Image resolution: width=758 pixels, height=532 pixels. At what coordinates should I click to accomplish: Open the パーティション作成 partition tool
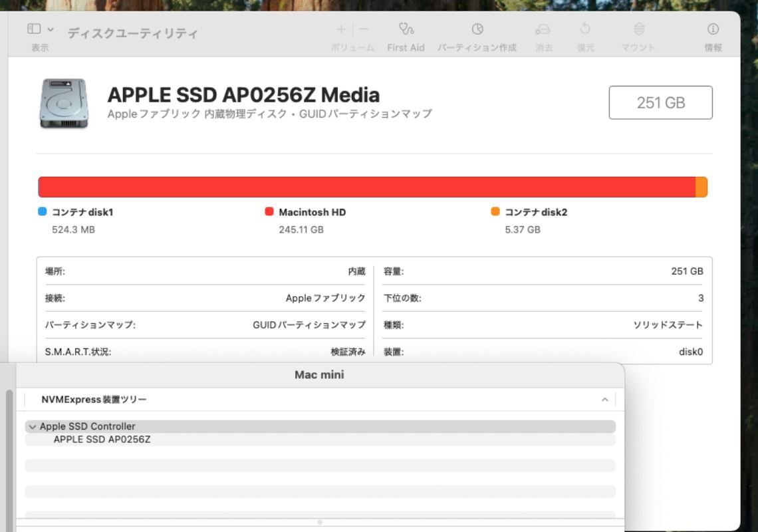point(477,30)
